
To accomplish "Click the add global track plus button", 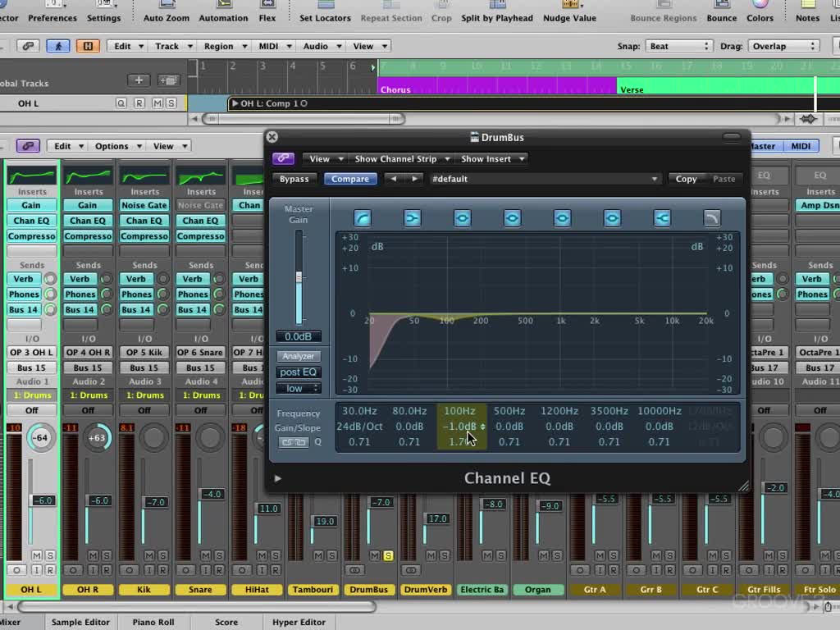I will coord(138,80).
